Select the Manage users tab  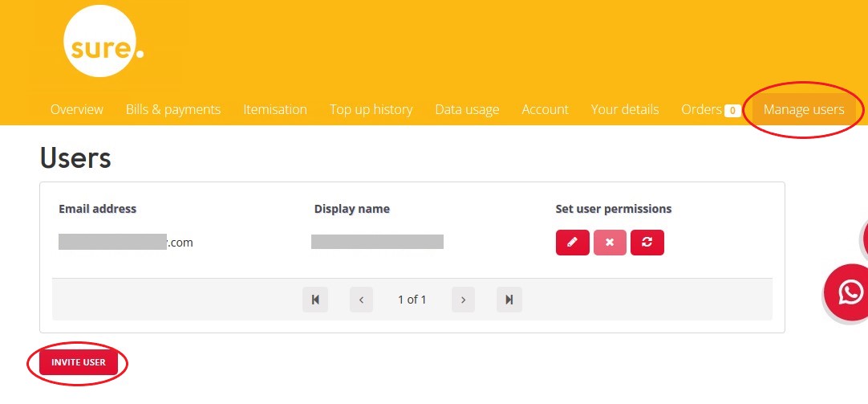[804, 109]
